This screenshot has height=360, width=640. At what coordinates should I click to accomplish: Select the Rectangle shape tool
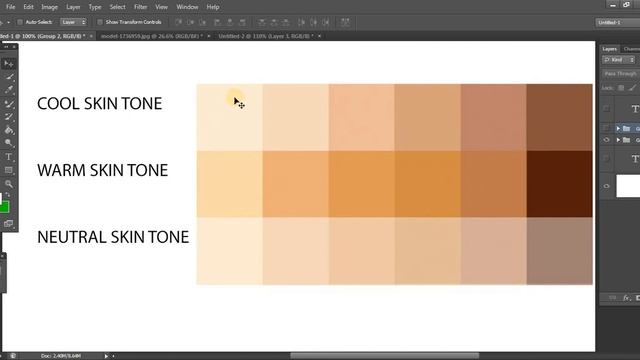pos(8,170)
